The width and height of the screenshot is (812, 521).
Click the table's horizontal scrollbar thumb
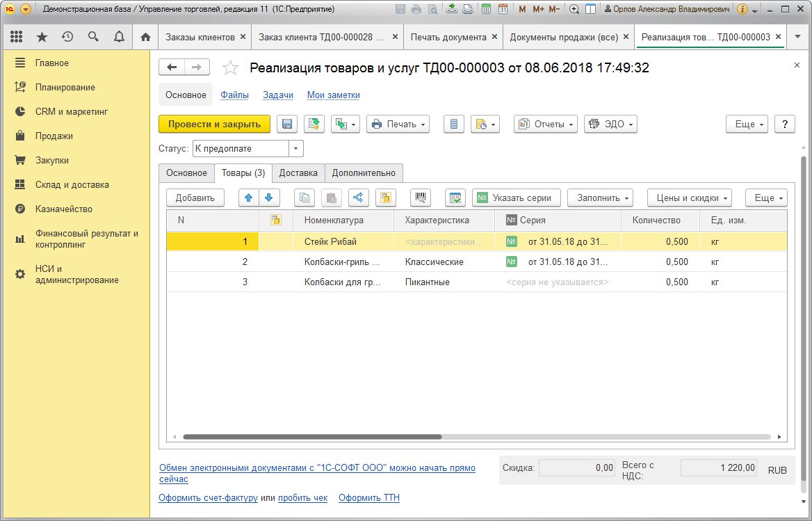tap(312, 437)
